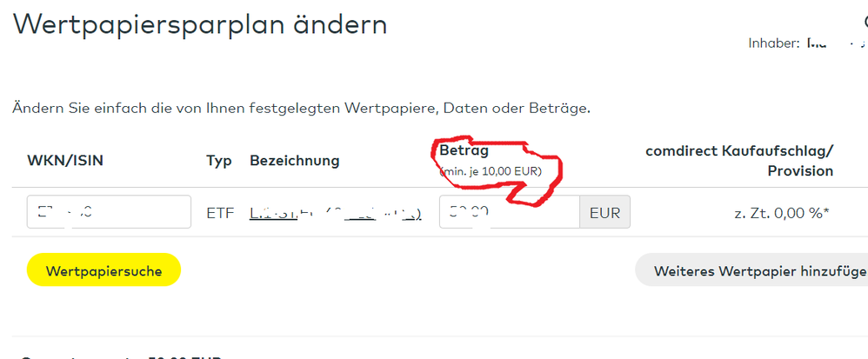Screen dimensions: 868x359
Task: Click the 'Wertpapiersparplan ändern' page heading
Action: click(200, 24)
